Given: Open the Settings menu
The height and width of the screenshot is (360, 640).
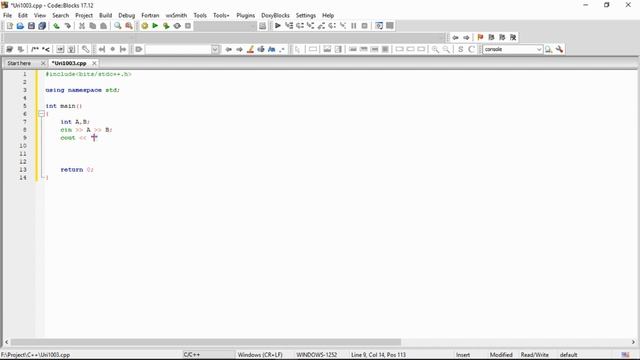Looking at the screenshot, I should (x=306, y=15).
